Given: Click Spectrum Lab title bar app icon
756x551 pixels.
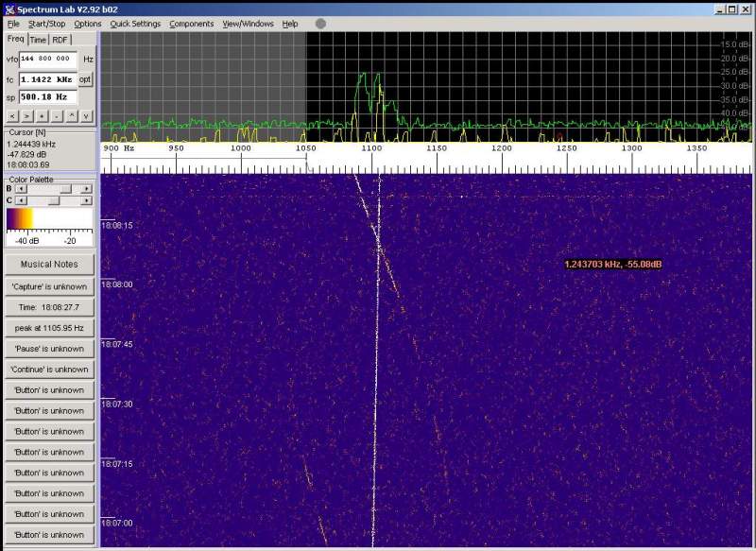Looking at the screenshot, I should pos(9,9).
